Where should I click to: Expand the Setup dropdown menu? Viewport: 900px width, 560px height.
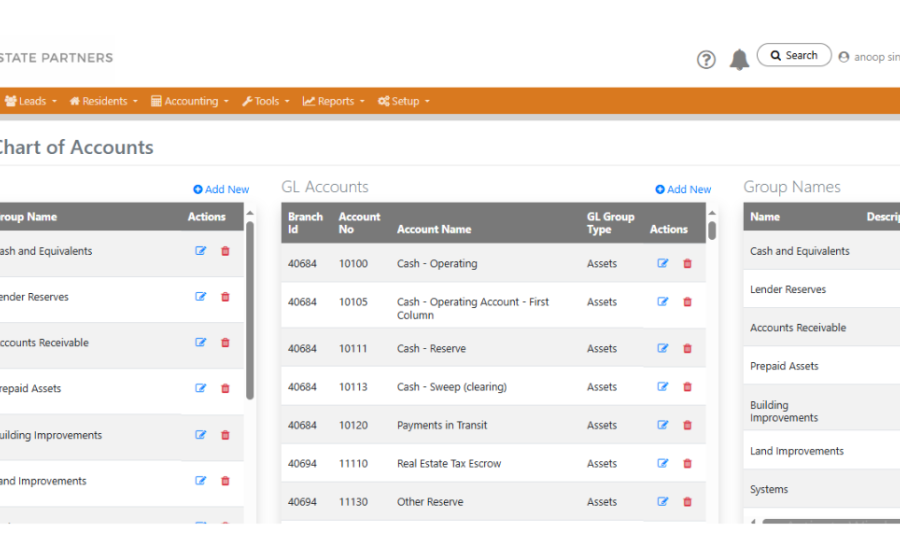(403, 101)
